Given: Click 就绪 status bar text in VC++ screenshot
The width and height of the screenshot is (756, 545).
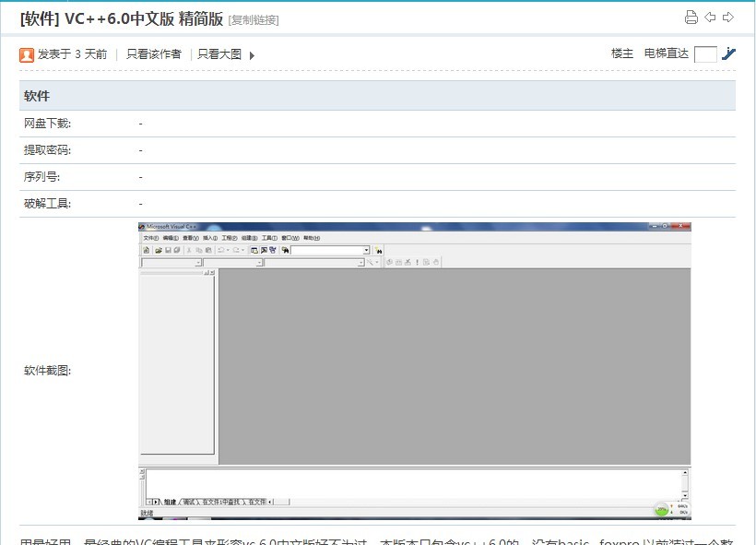Looking at the screenshot, I should [148, 513].
